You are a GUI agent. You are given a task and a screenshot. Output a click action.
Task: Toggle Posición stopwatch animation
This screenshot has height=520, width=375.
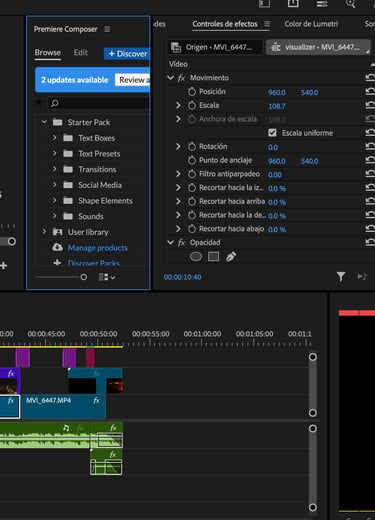pos(192,92)
